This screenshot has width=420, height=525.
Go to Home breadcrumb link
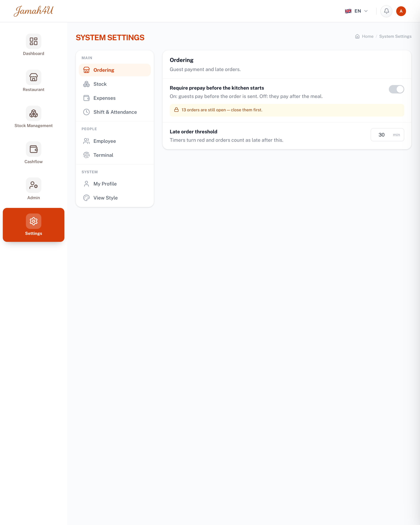tap(367, 37)
